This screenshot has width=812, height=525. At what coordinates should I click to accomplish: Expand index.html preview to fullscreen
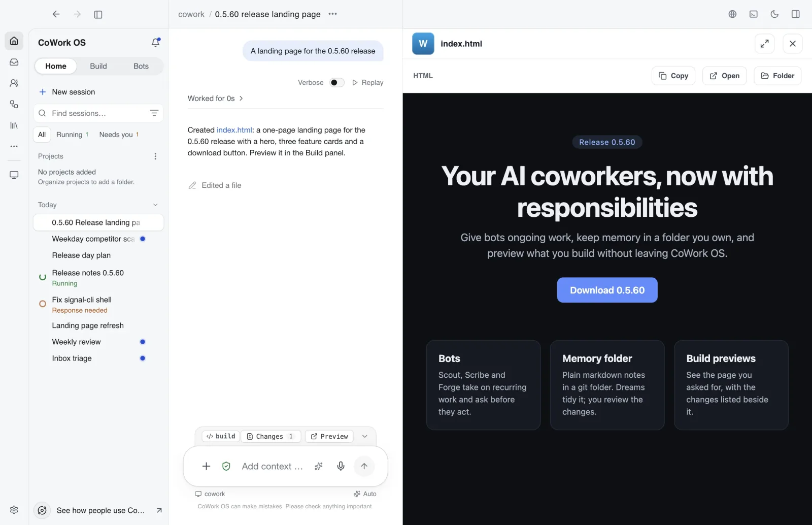pyautogui.click(x=765, y=44)
